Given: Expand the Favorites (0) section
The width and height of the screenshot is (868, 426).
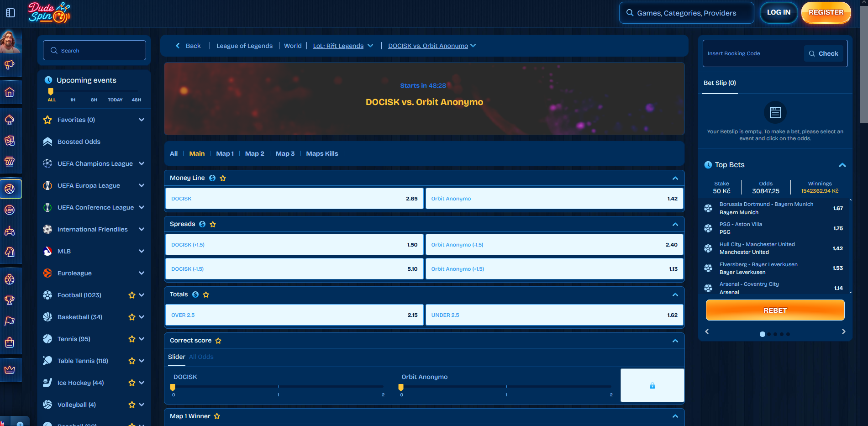Looking at the screenshot, I should click(142, 120).
